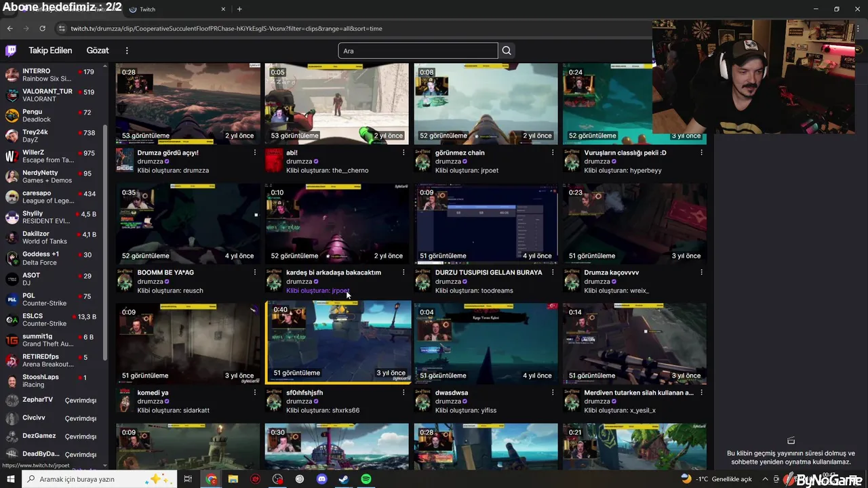Open options menu for 'görünmez chain' clip
The image size is (868, 488).
tap(553, 152)
